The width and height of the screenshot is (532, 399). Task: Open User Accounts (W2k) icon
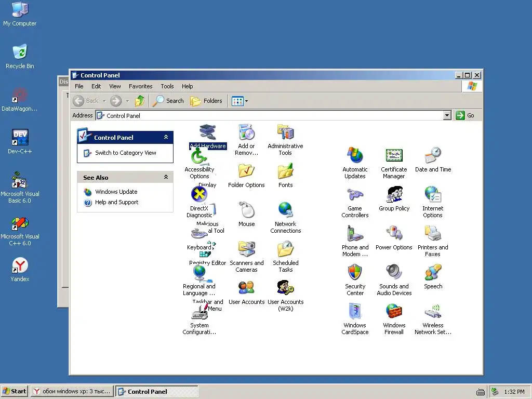[x=285, y=288]
